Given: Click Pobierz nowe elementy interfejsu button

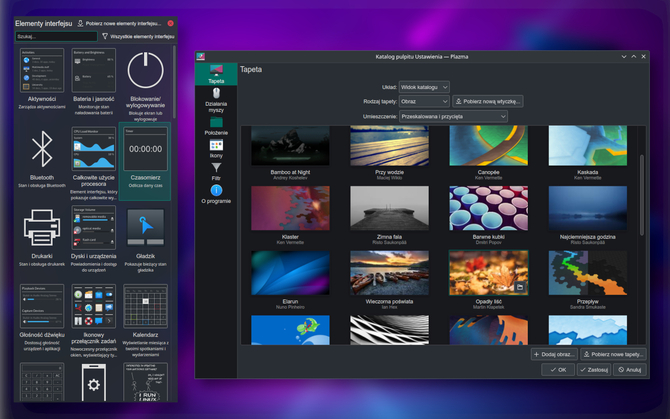Looking at the screenshot, I should [x=119, y=23].
